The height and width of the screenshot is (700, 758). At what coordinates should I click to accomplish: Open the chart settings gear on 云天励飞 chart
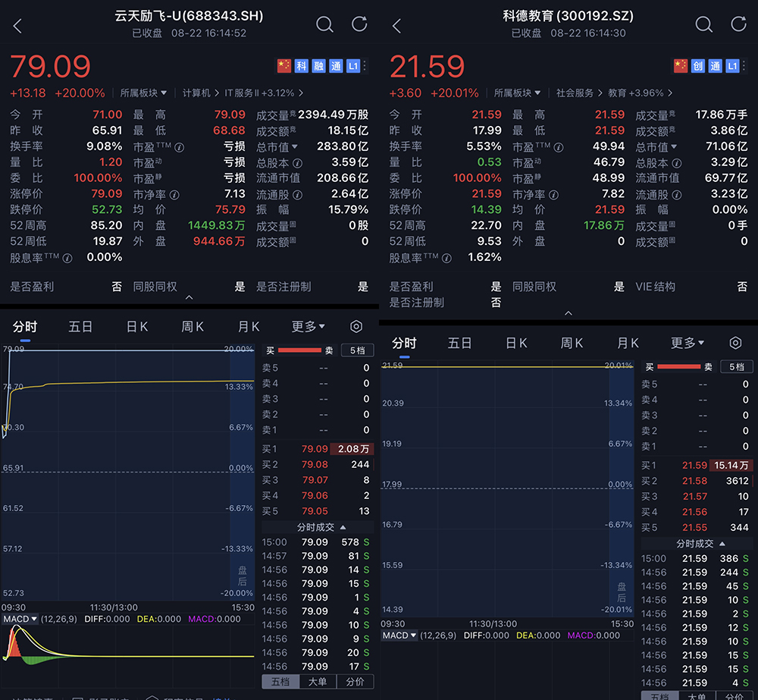pyautogui.click(x=356, y=326)
